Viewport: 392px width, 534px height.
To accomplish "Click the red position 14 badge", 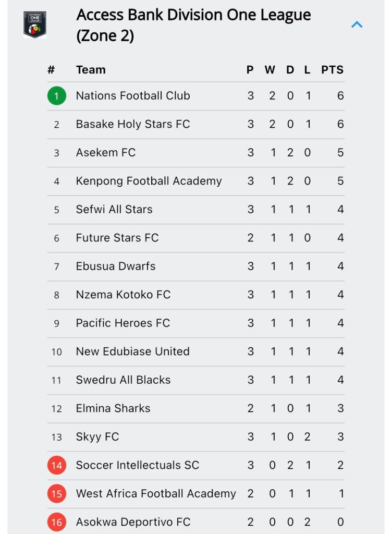I will (x=56, y=465).
